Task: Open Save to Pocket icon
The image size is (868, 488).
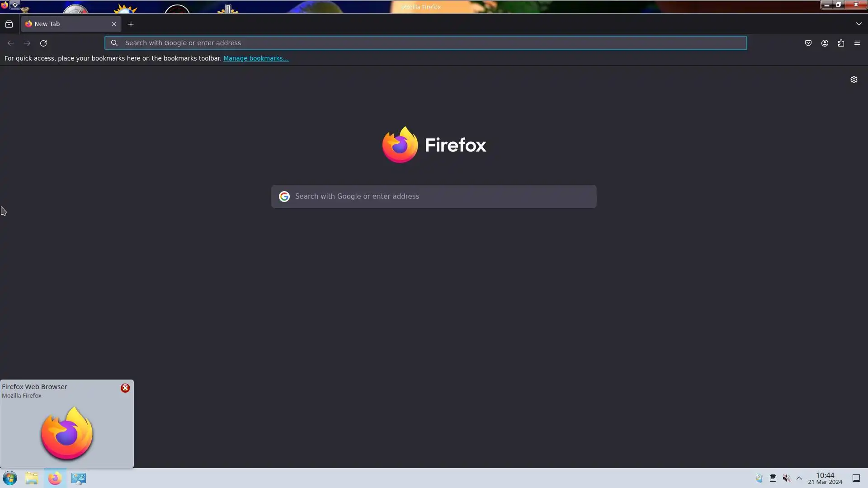Action: pyautogui.click(x=808, y=43)
